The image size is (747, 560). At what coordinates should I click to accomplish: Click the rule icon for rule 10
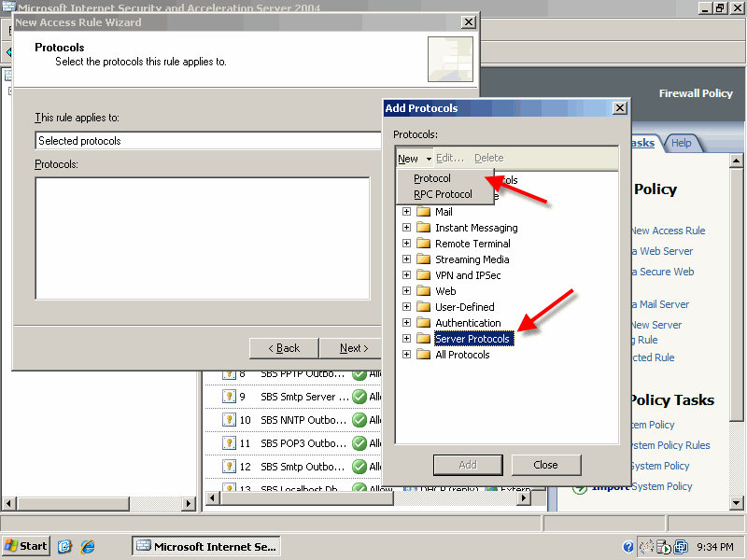click(x=229, y=419)
